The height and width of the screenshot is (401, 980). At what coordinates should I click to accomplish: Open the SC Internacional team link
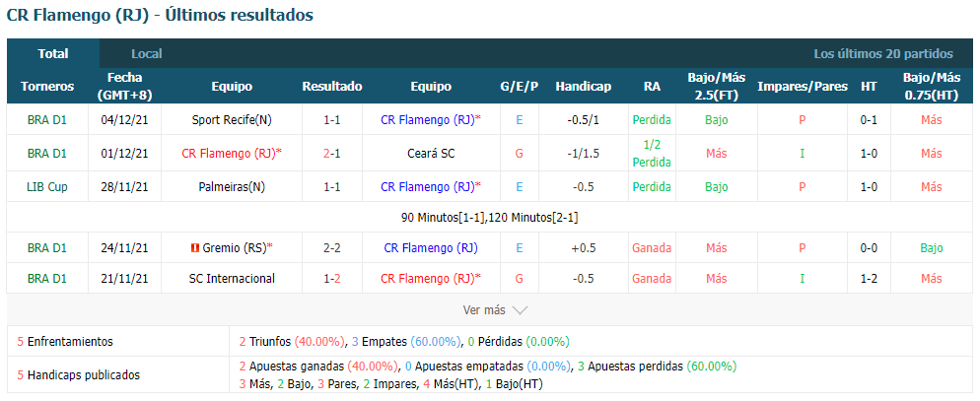[x=232, y=278]
